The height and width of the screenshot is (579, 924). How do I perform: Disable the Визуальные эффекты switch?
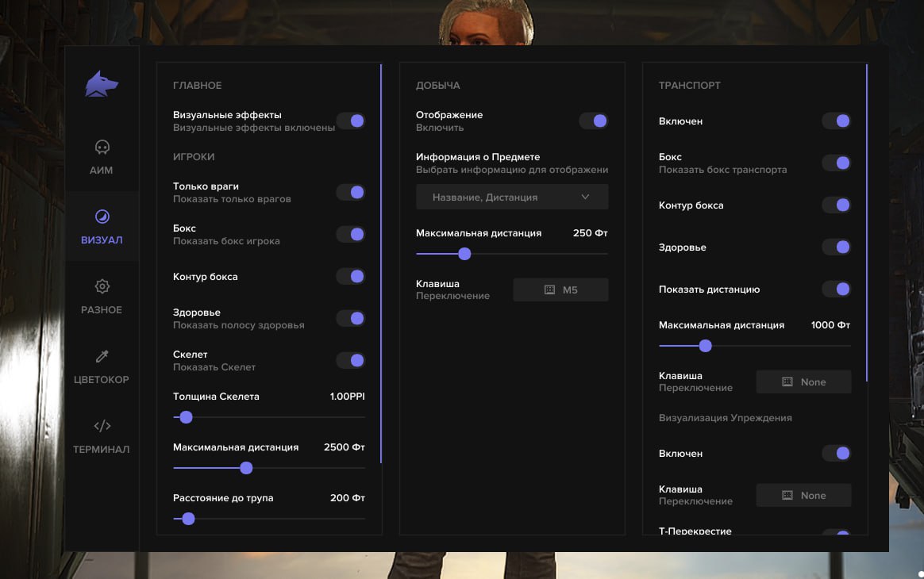pos(350,119)
